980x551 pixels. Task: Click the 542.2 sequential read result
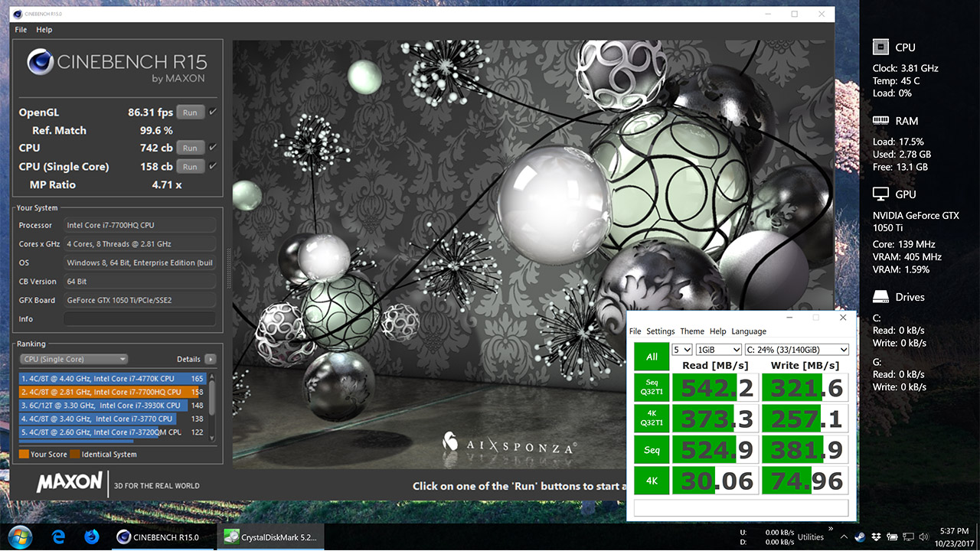pos(717,388)
